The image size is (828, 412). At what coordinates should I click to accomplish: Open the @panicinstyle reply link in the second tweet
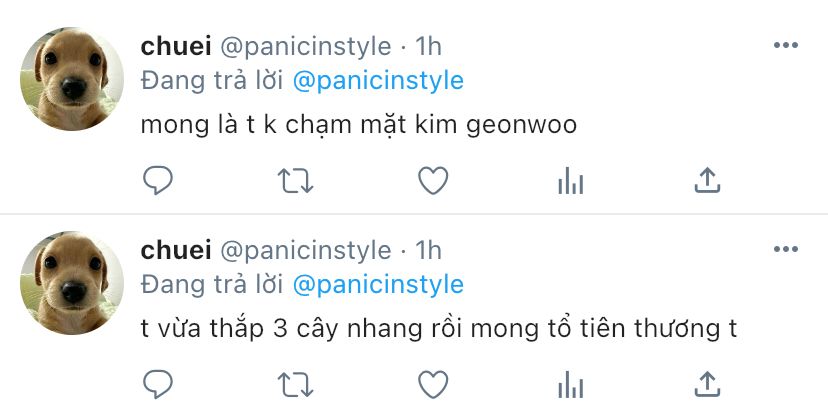[x=378, y=285]
